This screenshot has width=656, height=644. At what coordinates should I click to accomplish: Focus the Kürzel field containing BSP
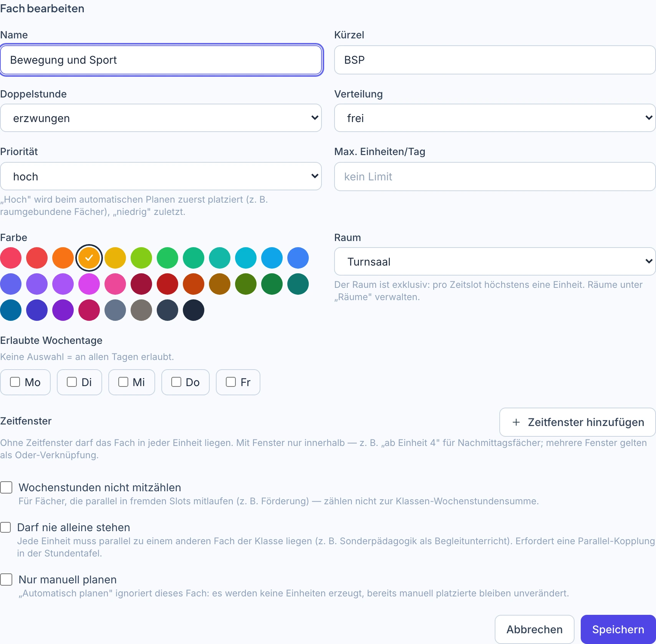(495, 60)
